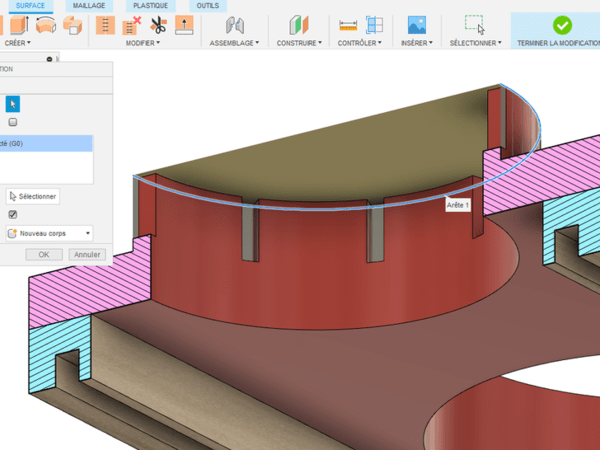
Task: Activate the blue cursor selection toggle
Action: point(12,103)
